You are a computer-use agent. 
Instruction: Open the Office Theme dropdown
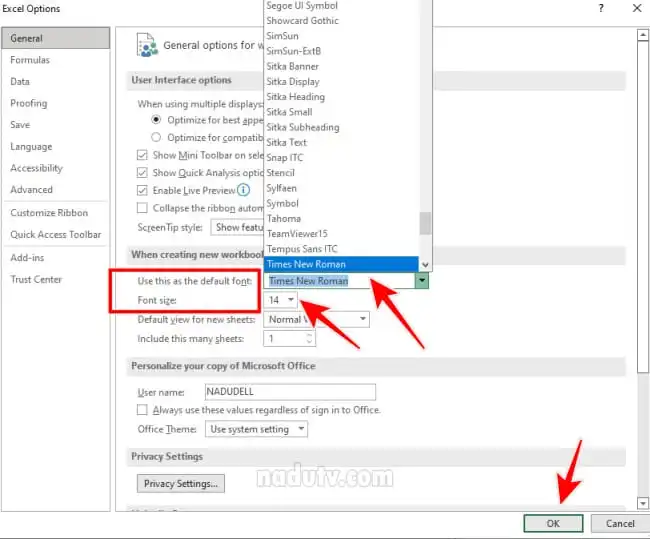pos(256,429)
